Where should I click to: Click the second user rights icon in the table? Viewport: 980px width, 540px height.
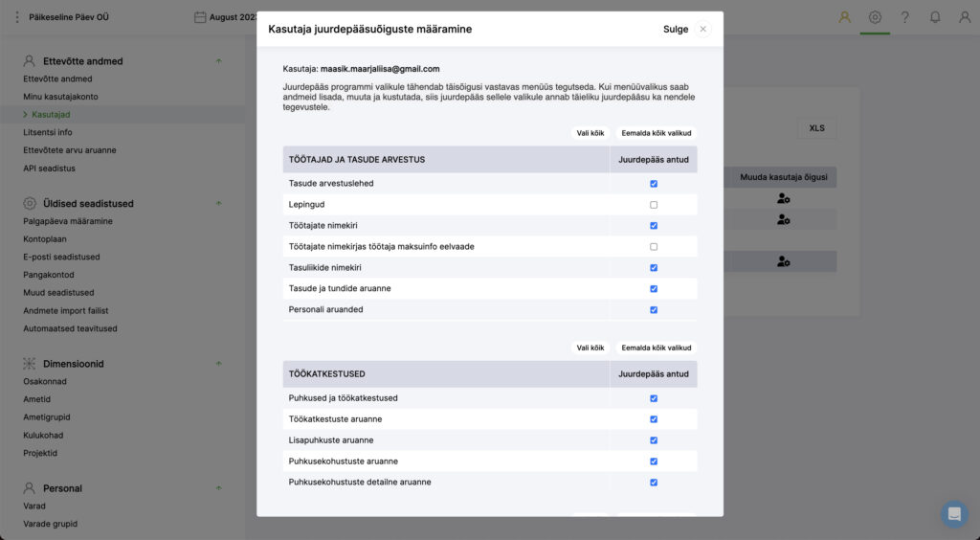783,219
